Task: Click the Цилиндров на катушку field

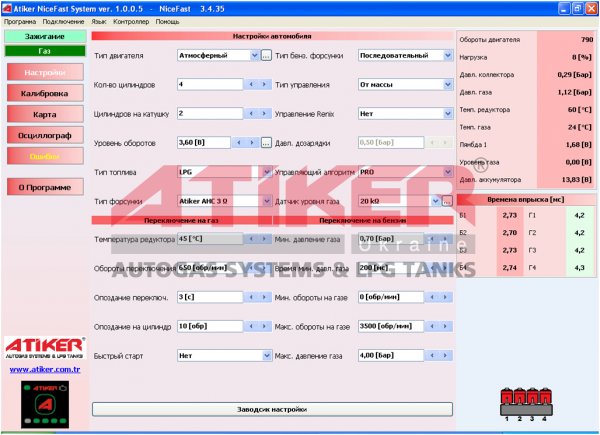Action: [210, 114]
